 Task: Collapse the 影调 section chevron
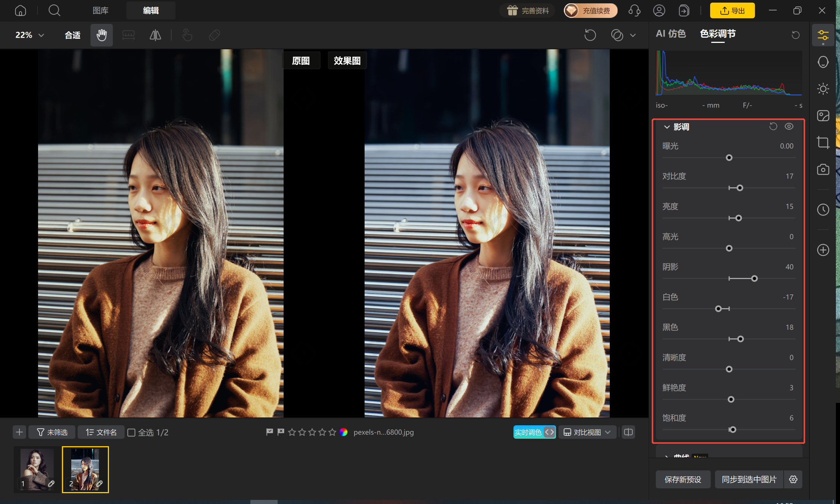click(667, 127)
